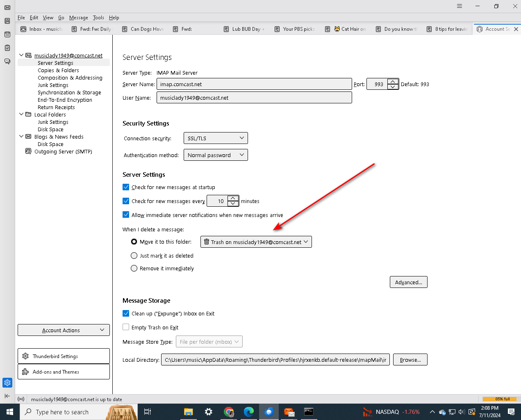This screenshot has width=521, height=420.
Task: Collapse the musiclady1949@comcast.net account tree
Action: click(x=21, y=55)
